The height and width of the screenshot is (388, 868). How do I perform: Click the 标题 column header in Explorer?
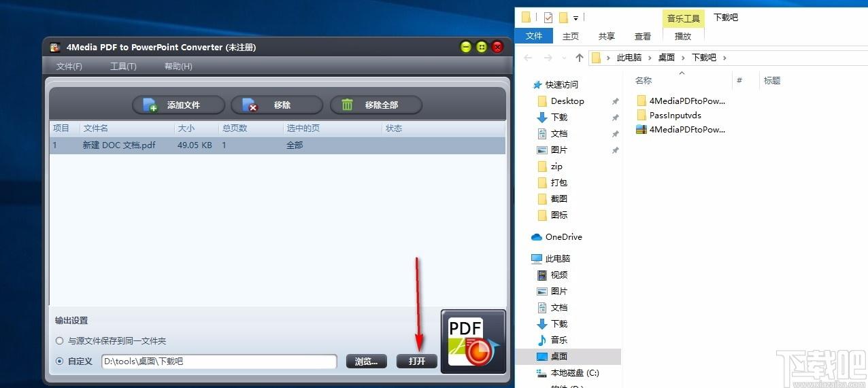pos(772,80)
